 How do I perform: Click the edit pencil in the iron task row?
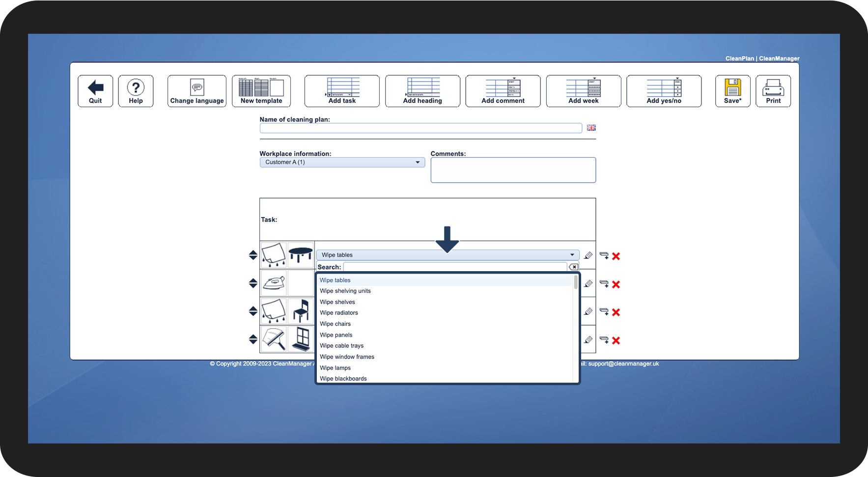click(x=588, y=283)
